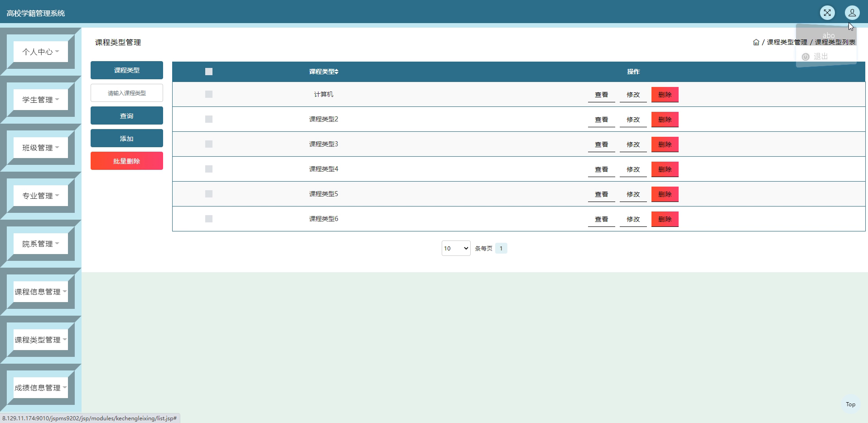Click 修改 for 课程类型3
Viewport: 868px width, 423px height.
(x=633, y=144)
